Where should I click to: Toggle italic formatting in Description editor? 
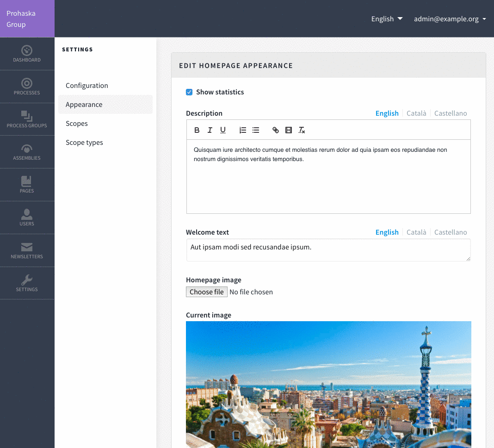(x=210, y=130)
